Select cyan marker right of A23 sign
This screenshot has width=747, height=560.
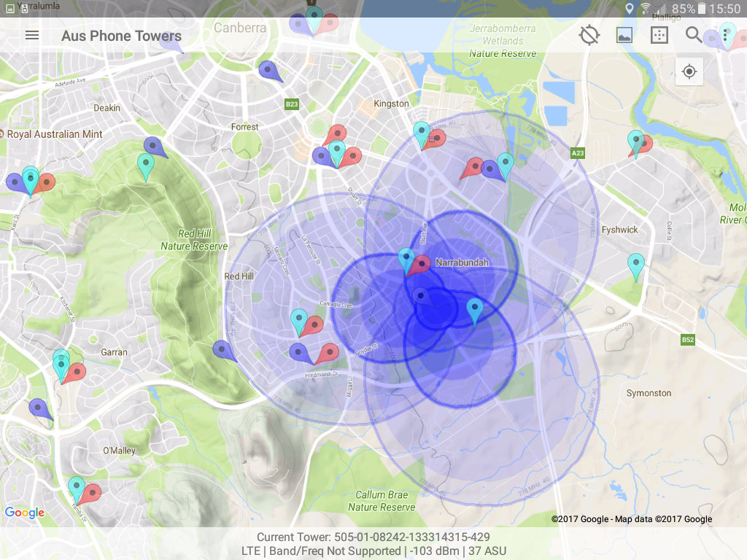(x=635, y=142)
